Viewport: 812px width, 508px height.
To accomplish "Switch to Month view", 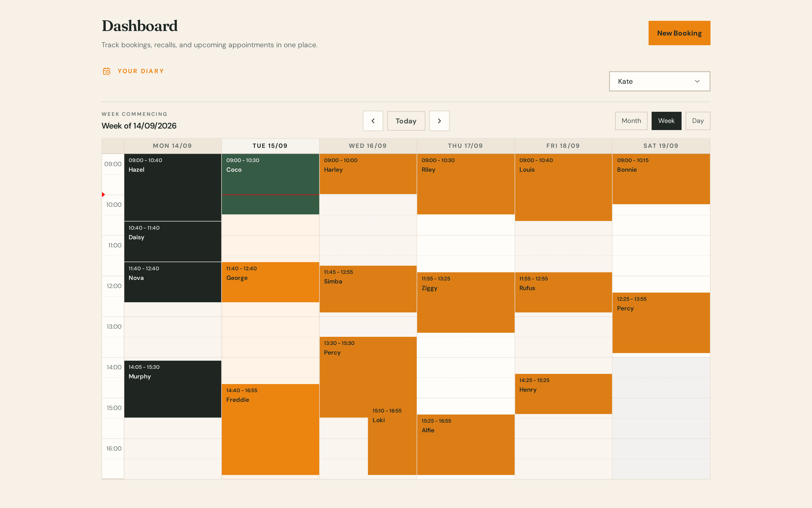I will pyautogui.click(x=631, y=121).
